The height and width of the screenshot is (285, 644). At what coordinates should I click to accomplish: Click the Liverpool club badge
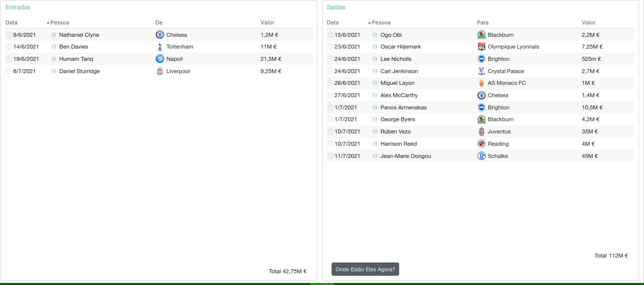click(x=160, y=71)
